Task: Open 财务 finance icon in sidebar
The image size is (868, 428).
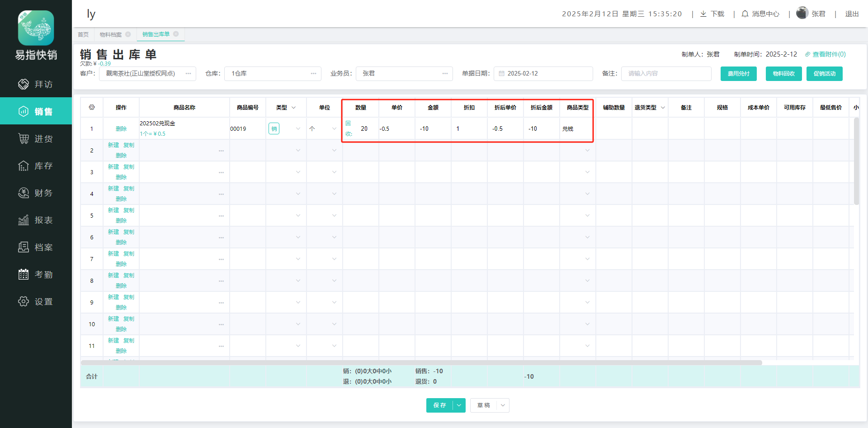Action: pos(24,193)
